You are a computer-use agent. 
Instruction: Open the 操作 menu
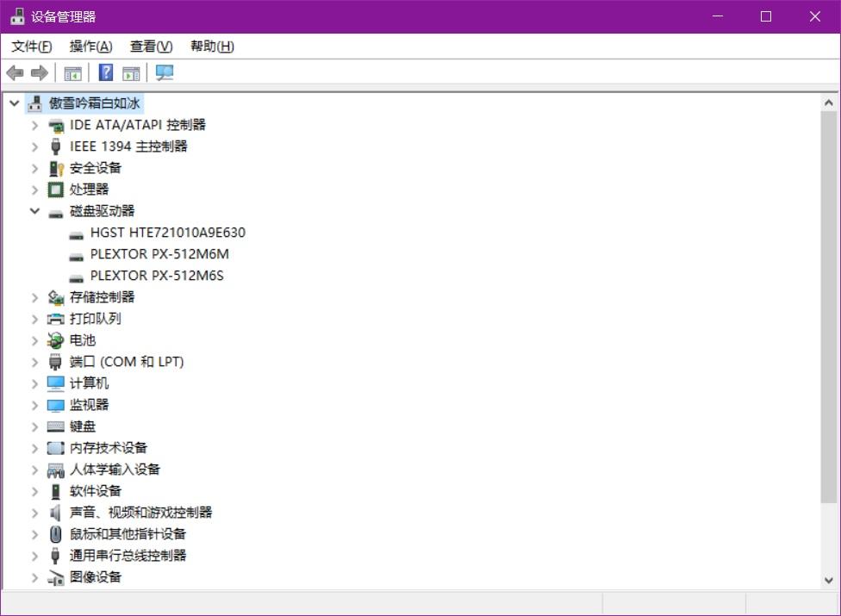pyautogui.click(x=90, y=46)
